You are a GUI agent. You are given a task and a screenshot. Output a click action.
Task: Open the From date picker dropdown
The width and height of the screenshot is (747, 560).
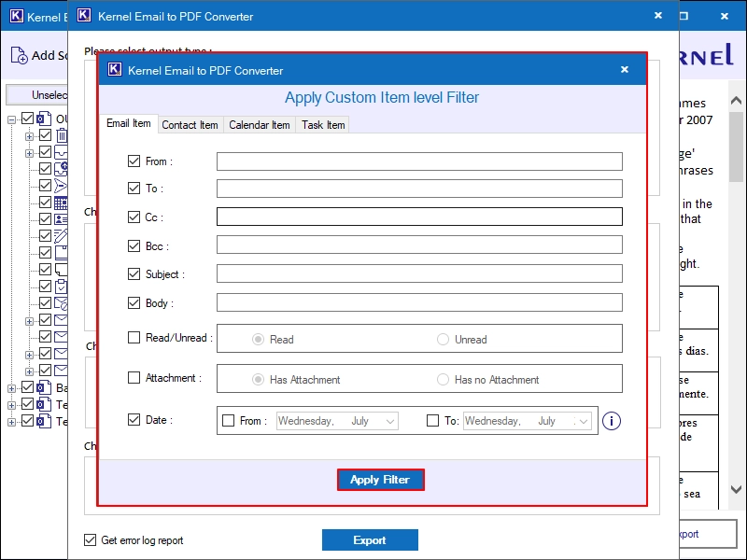pyautogui.click(x=390, y=421)
